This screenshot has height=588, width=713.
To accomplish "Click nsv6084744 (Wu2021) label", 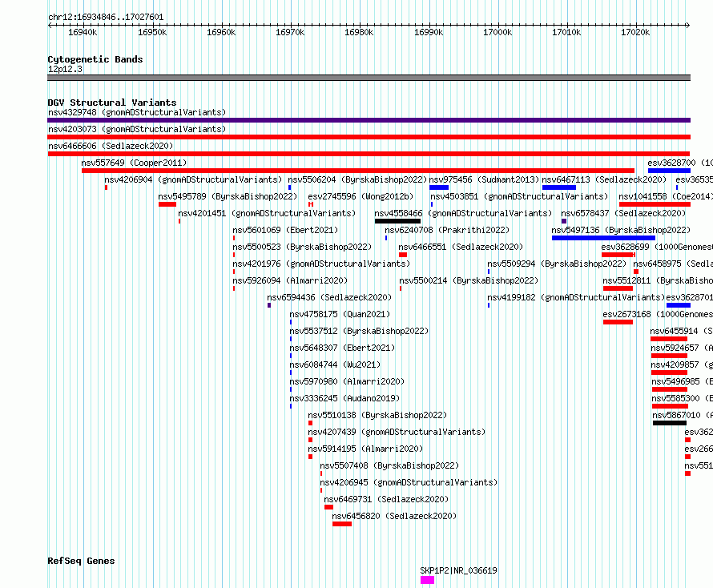I will (x=335, y=364).
